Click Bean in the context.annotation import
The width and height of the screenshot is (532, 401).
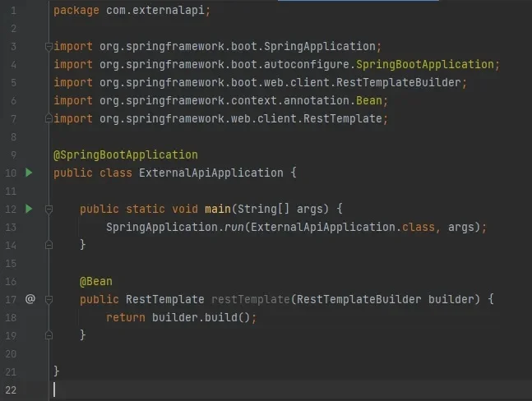(369, 101)
